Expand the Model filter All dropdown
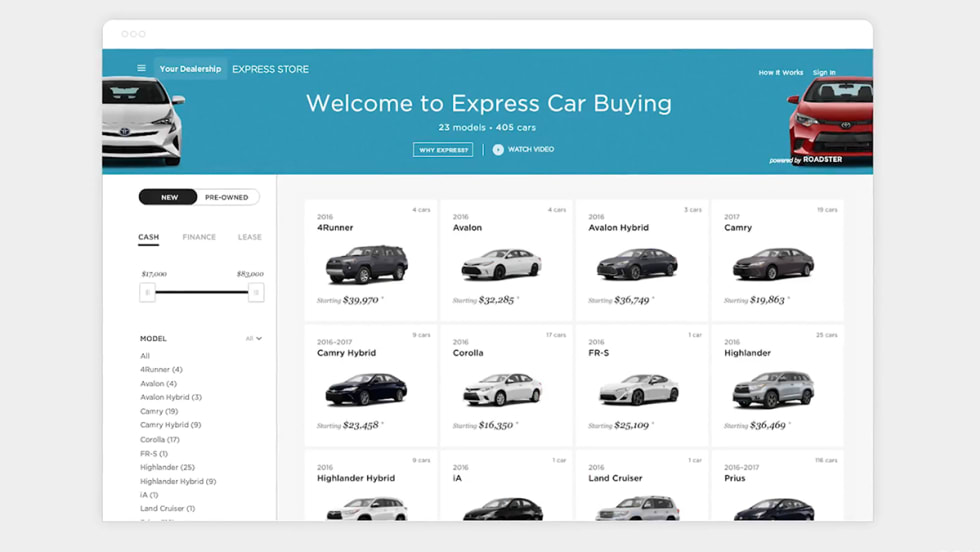 click(x=254, y=339)
